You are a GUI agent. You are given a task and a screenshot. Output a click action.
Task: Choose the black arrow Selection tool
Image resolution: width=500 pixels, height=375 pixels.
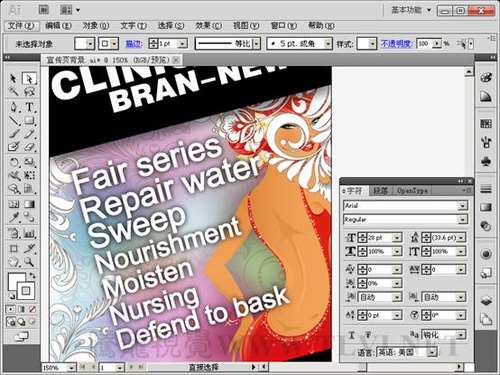[x=14, y=78]
